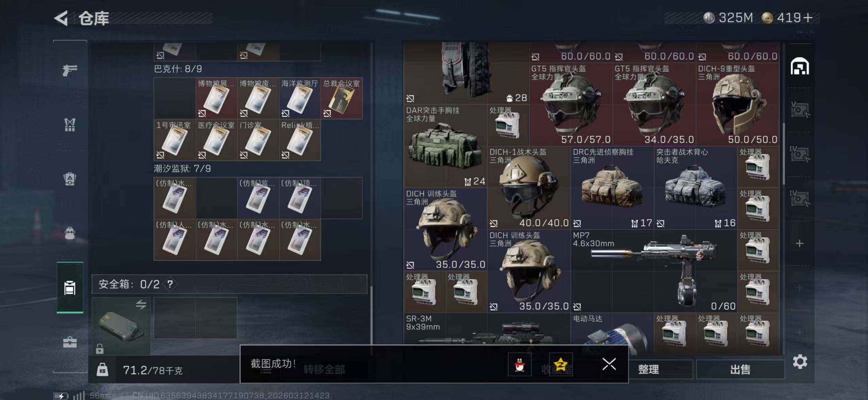The image size is (868, 400).
Task: Open the 安全箱 question mark help
Action: [x=170, y=284]
